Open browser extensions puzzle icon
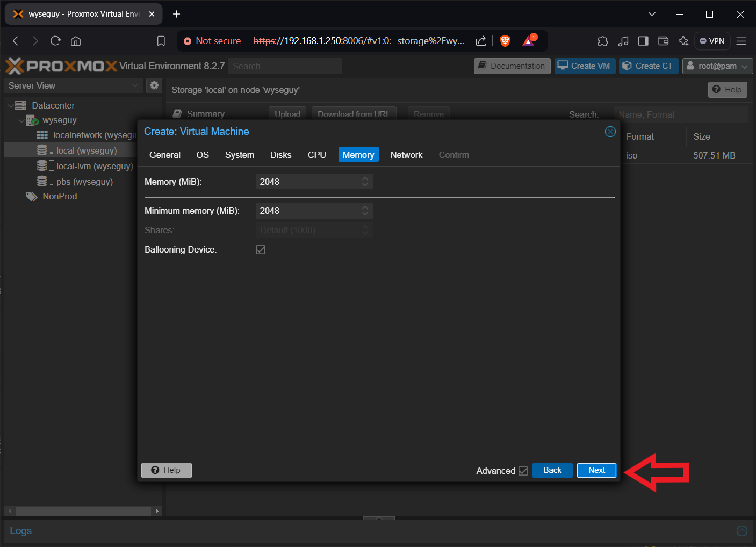 (x=603, y=41)
